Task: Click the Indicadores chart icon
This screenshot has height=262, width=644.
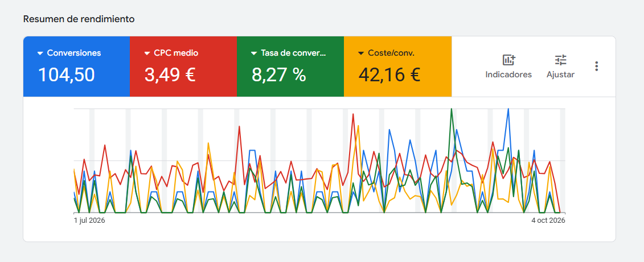Action: (508, 60)
